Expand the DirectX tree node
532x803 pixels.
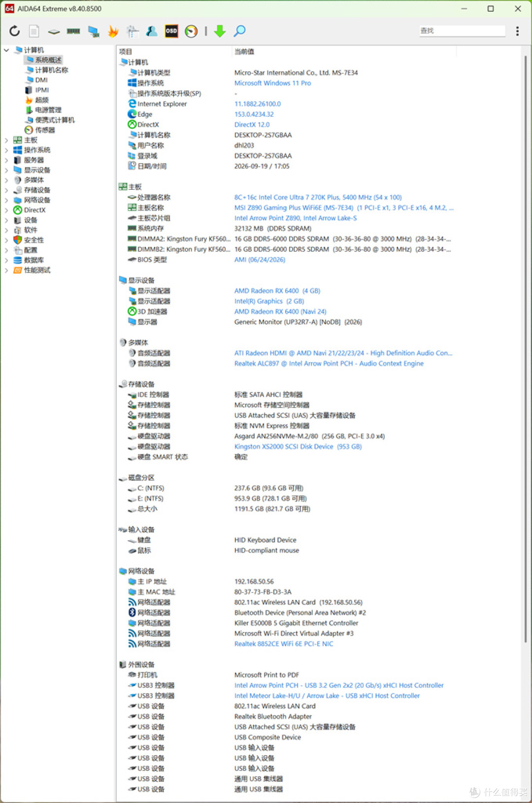6,210
